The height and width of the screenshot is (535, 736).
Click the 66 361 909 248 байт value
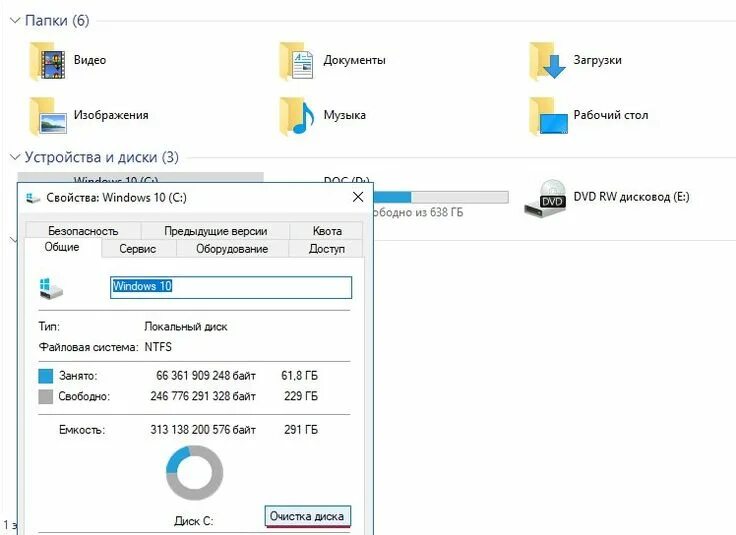click(x=206, y=375)
